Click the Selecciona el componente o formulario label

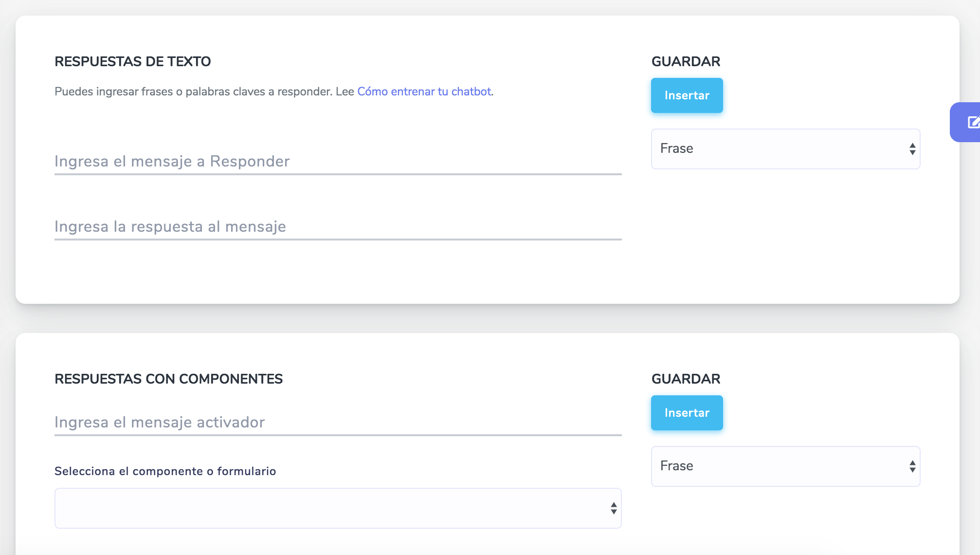pos(165,471)
